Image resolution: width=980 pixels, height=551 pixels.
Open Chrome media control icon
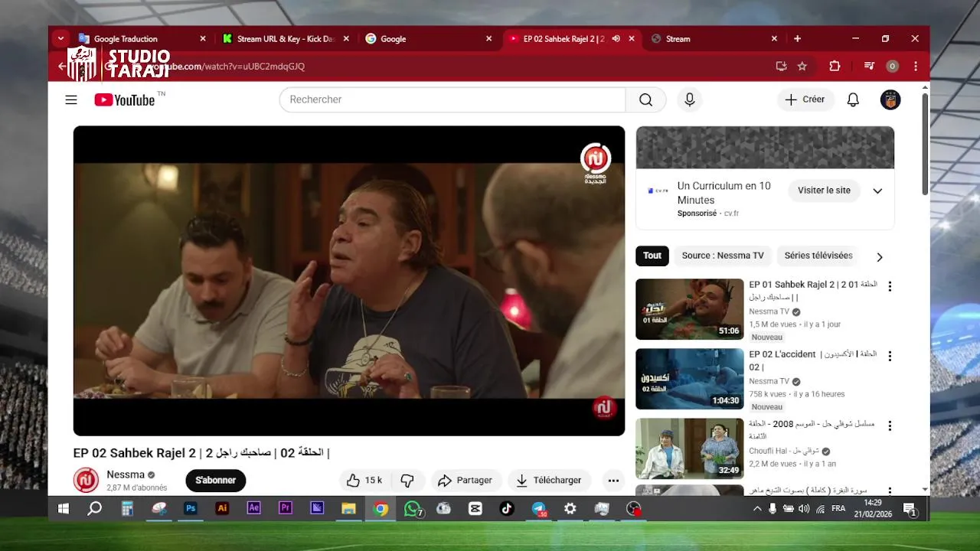[x=869, y=67]
